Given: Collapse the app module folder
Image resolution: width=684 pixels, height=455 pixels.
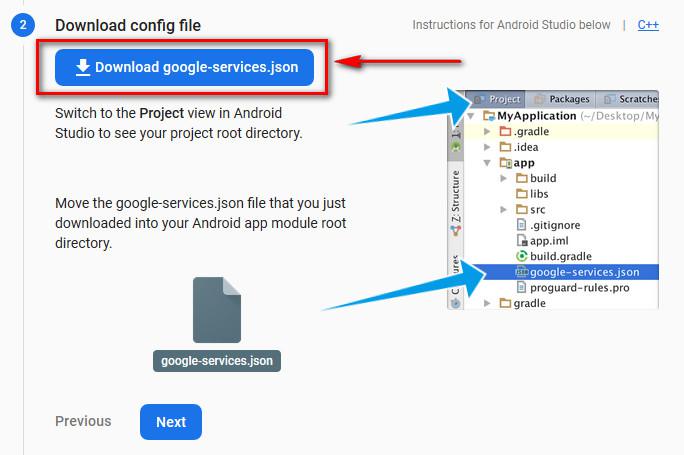Looking at the screenshot, I should tap(487, 163).
